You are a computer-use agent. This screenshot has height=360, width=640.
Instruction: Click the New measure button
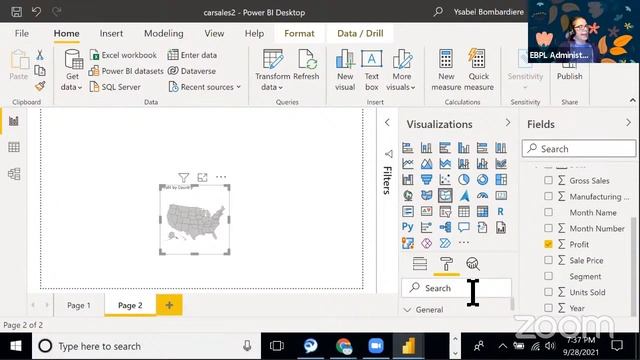[x=446, y=70]
